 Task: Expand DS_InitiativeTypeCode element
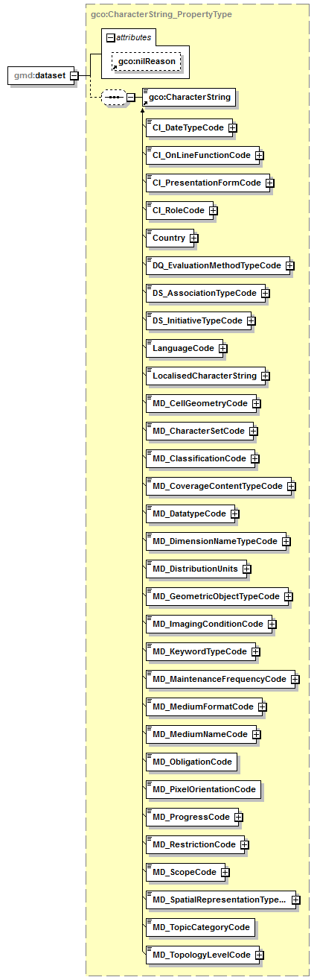252,320
